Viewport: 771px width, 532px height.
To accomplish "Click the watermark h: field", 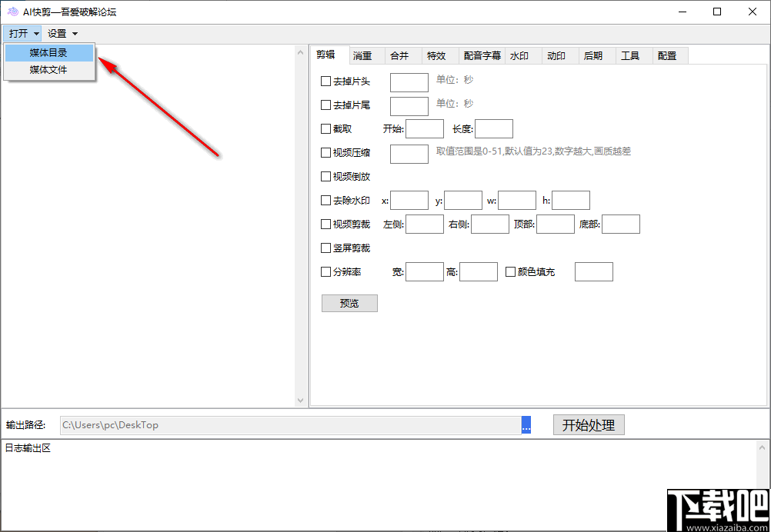I will click(571, 201).
